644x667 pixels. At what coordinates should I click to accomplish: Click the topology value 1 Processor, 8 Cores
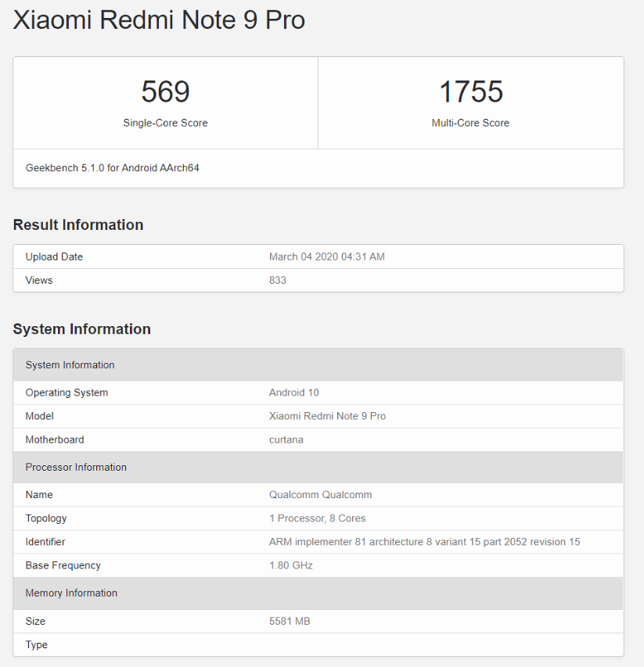pyautogui.click(x=317, y=518)
